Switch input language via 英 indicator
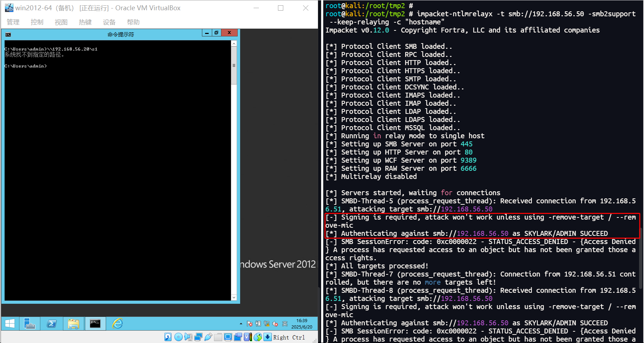The height and width of the screenshot is (343, 644). [x=285, y=324]
